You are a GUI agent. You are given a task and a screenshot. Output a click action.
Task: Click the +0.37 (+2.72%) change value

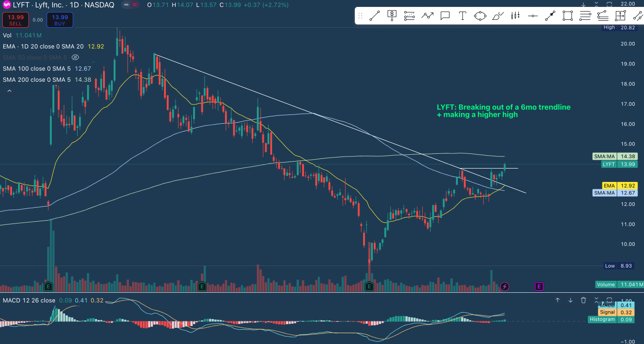click(267, 5)
